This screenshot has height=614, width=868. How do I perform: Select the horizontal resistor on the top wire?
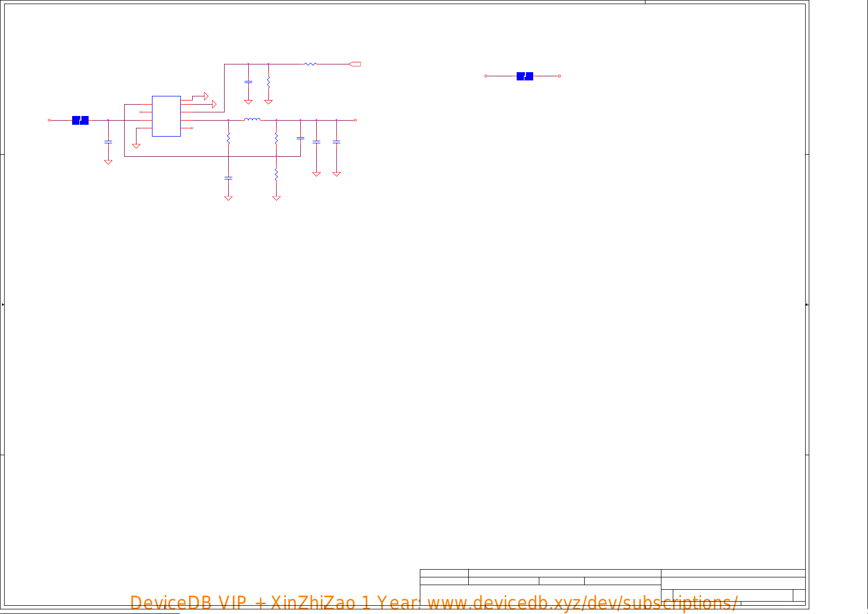[x=311, y=64]
